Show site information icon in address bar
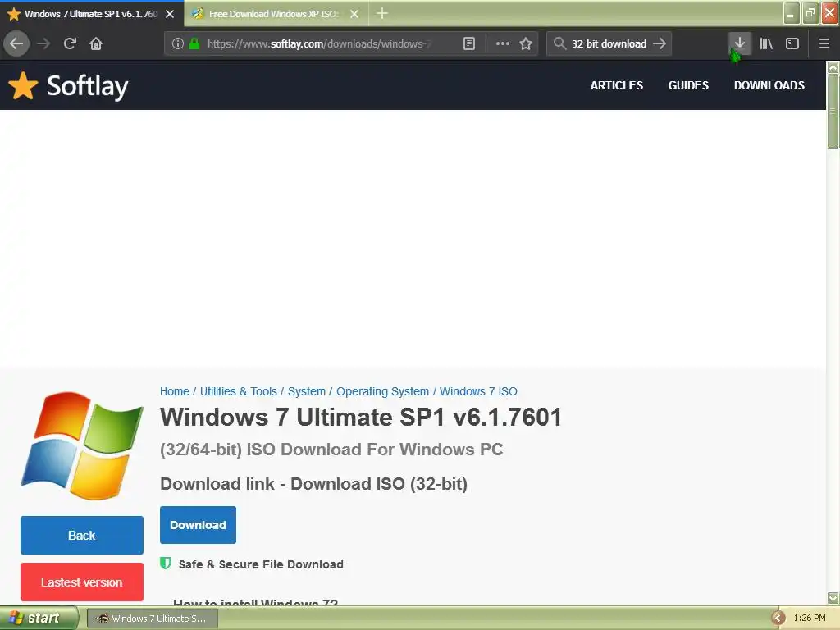 click(178, 43)
